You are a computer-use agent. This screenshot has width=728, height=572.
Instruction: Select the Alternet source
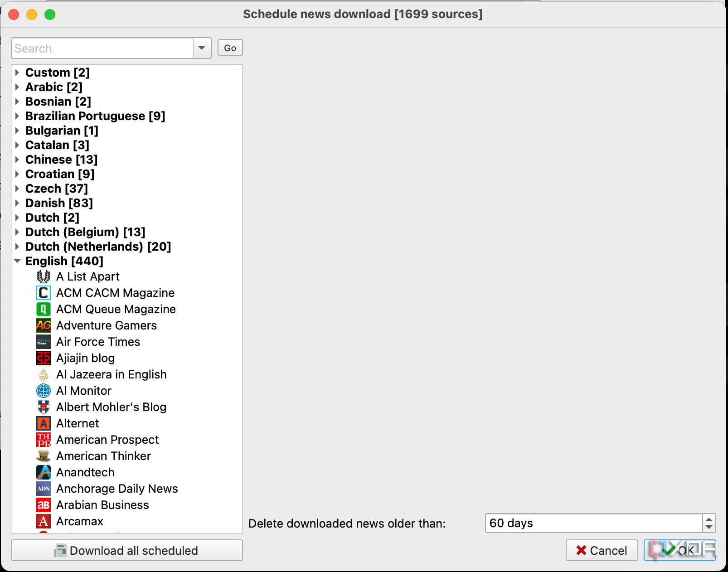(78, 423)
